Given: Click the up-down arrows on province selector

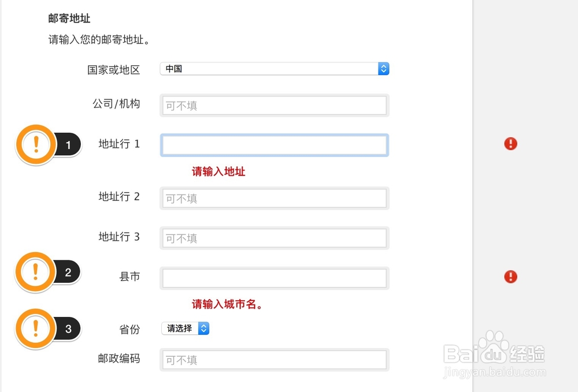Looking at the screenshot, I should [203, 328].
